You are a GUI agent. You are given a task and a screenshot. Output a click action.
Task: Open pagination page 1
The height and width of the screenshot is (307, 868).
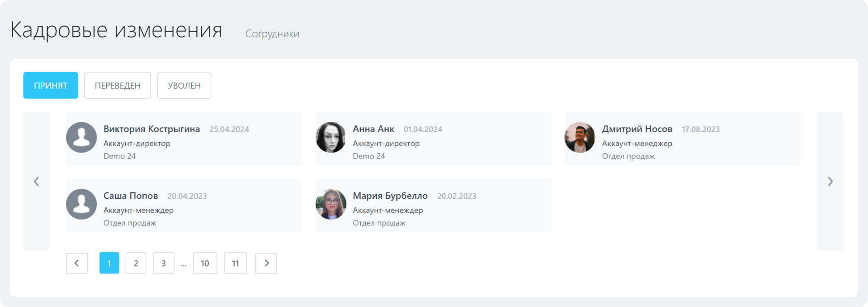coord(109,263)
